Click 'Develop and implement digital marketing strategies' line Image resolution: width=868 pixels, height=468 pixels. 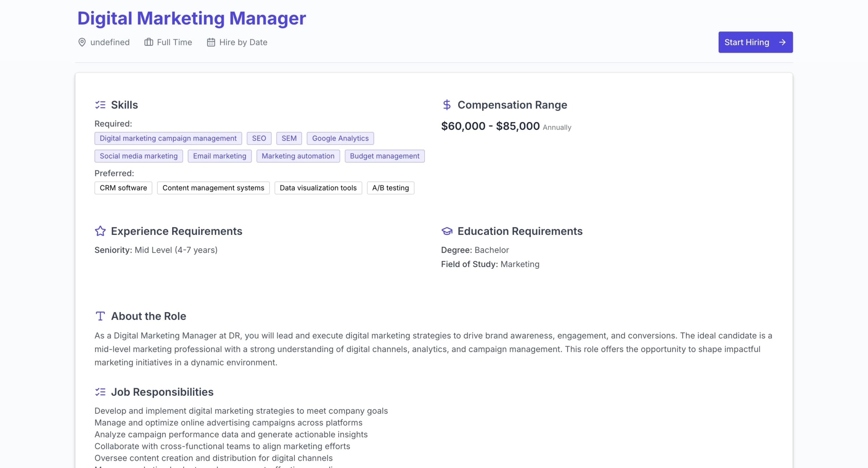click(241, 411)
